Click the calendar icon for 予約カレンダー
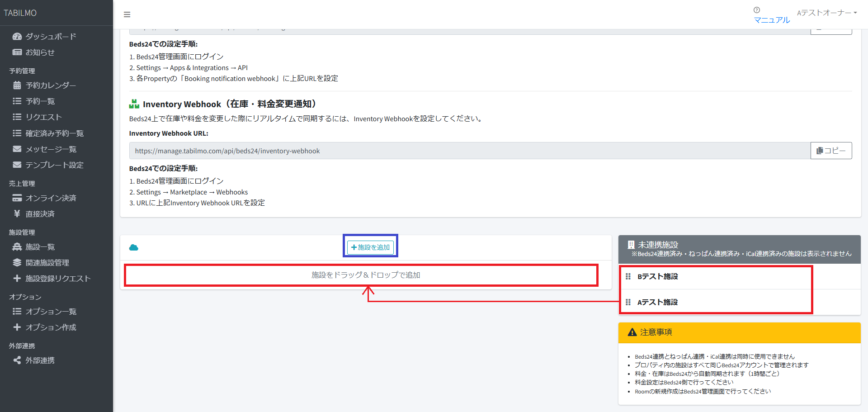Image resolution: width=868 pixels, height=412 pixels. (17, 85)
